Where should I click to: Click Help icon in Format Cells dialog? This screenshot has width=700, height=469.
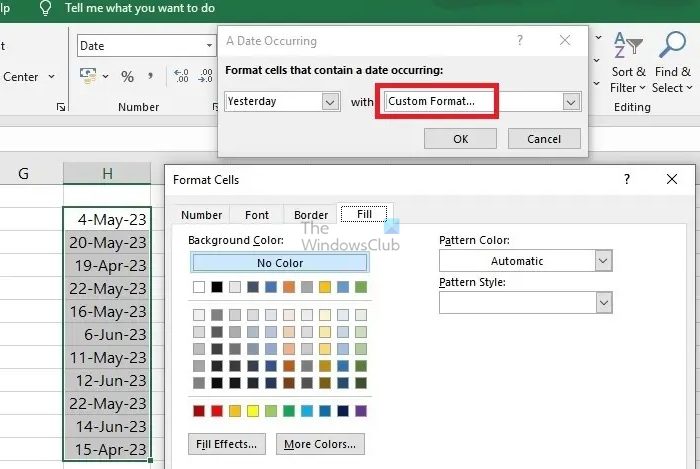pyautogui.click(x=627, y=179)
